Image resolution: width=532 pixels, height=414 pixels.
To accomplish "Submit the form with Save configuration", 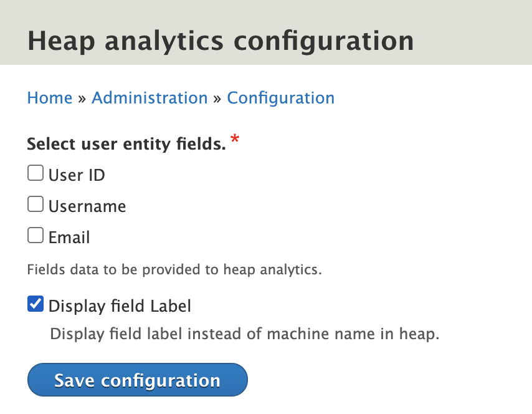I will pyautogui.click(x=137, y=379).
